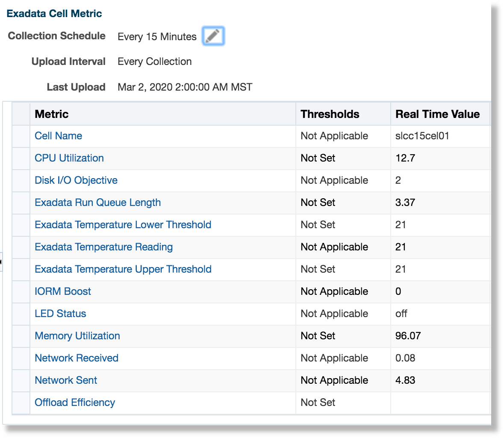Click the Thresholds column header
504x438 pixels.
coord(330,114)
